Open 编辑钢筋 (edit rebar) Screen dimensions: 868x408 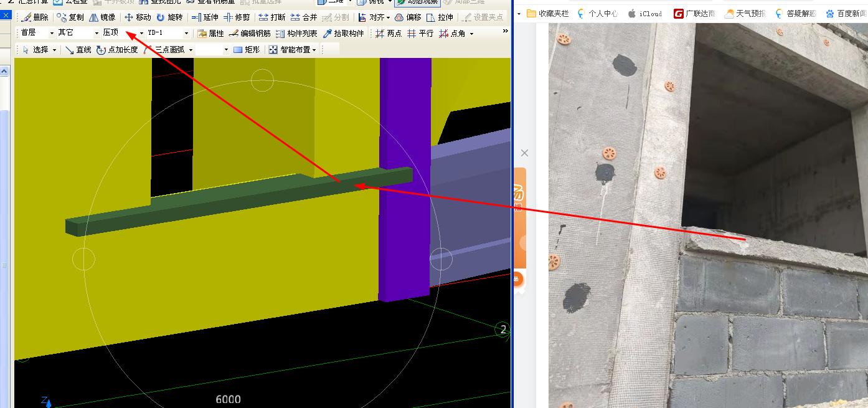click(x=250, y=34)
